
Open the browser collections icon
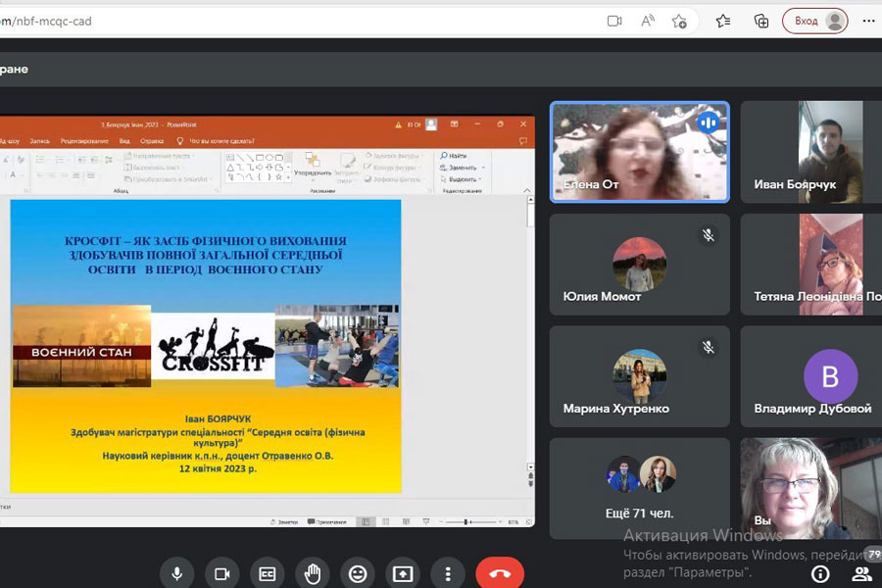760,21
